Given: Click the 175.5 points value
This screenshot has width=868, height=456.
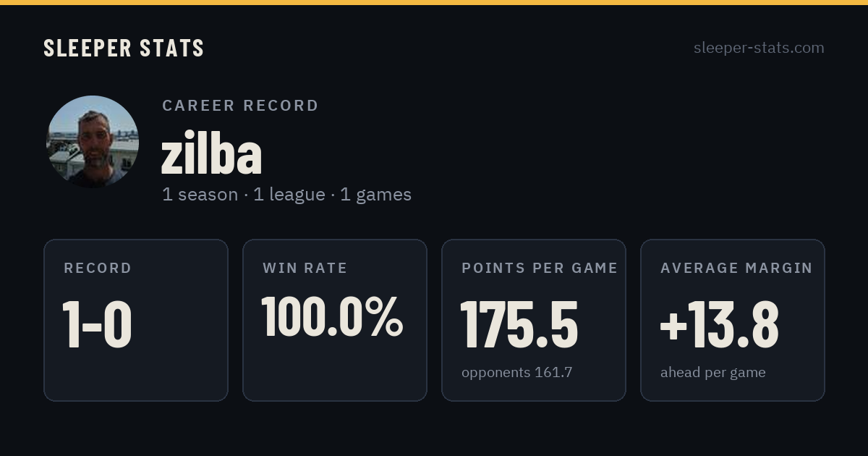Looking at the screenshot, I should [x=519, y=325].
